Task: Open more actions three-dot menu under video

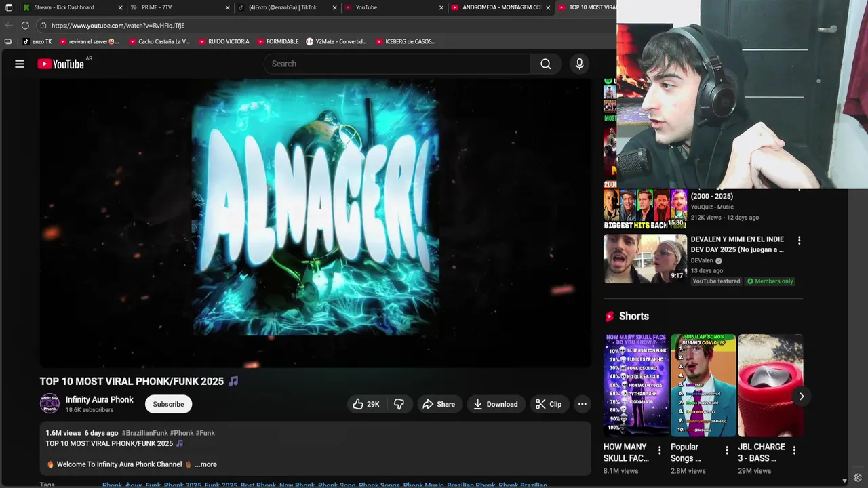Action: pyautogui.click(x=582, y=404)
